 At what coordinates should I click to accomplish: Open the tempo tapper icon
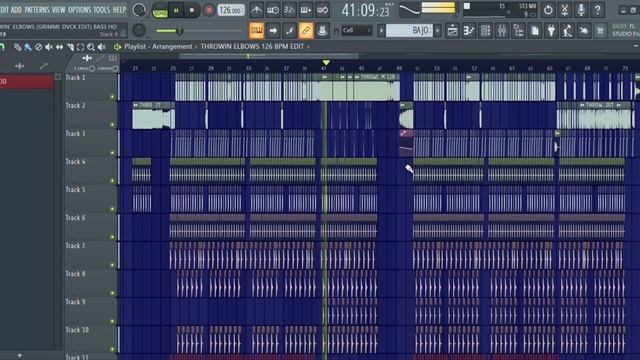coord(568,30)
